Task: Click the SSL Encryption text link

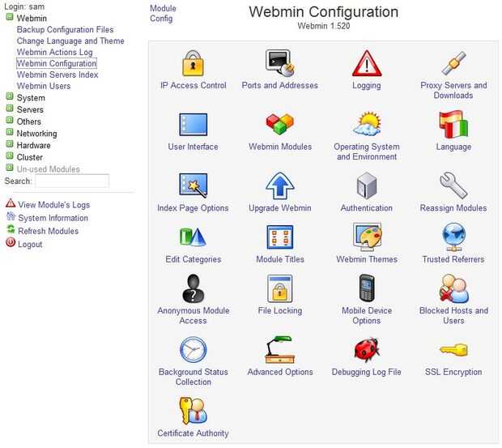Action: [453, 372]
